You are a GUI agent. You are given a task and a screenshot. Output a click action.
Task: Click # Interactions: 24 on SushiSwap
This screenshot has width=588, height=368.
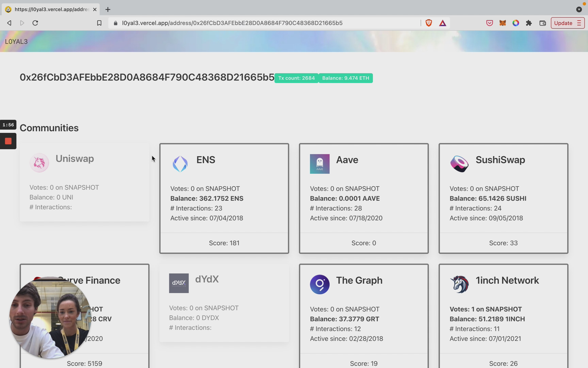coord(476,208)
